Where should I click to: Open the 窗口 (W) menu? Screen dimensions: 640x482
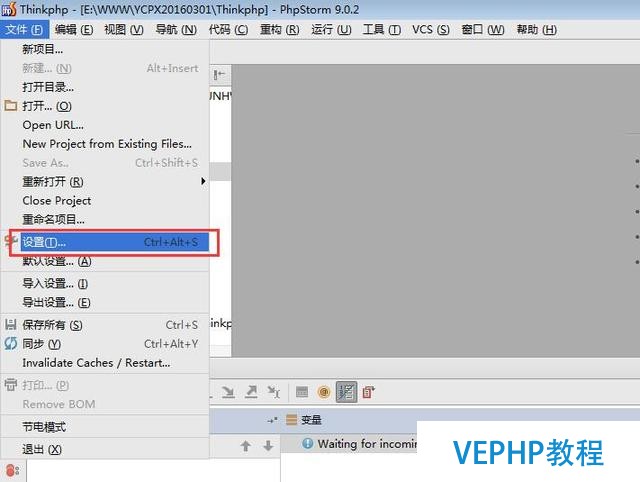[x=483, y=30]
